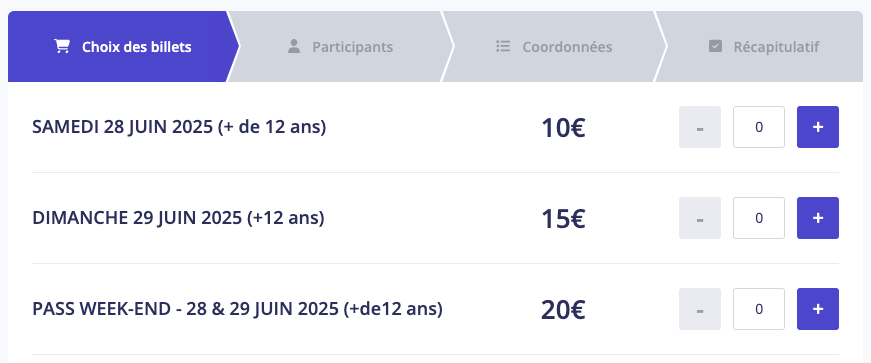Click the list icon beside Coordonnées

503,46
